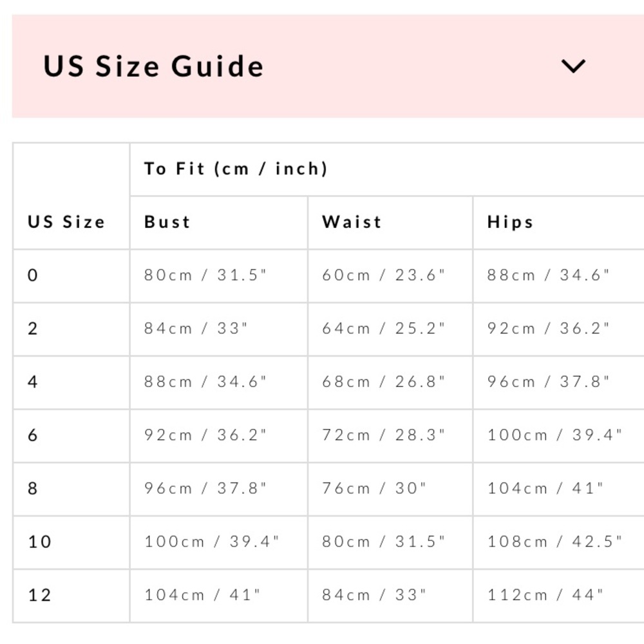Select US size 4 row label
Image resolution: width=644 pixels, height=644 pixels.
pos(32,382)
